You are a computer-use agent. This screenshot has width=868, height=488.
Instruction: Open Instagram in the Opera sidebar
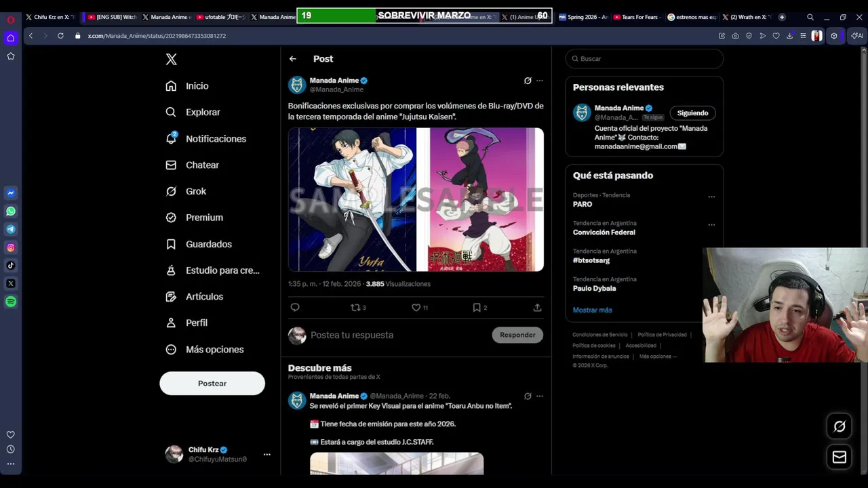pyautogui.click(x=11, y=247)
